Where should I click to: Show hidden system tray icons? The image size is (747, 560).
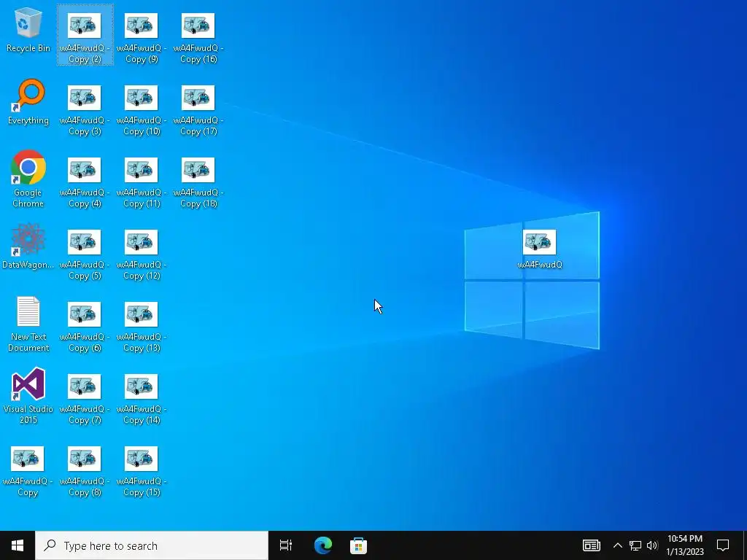[x=617, y=545]
